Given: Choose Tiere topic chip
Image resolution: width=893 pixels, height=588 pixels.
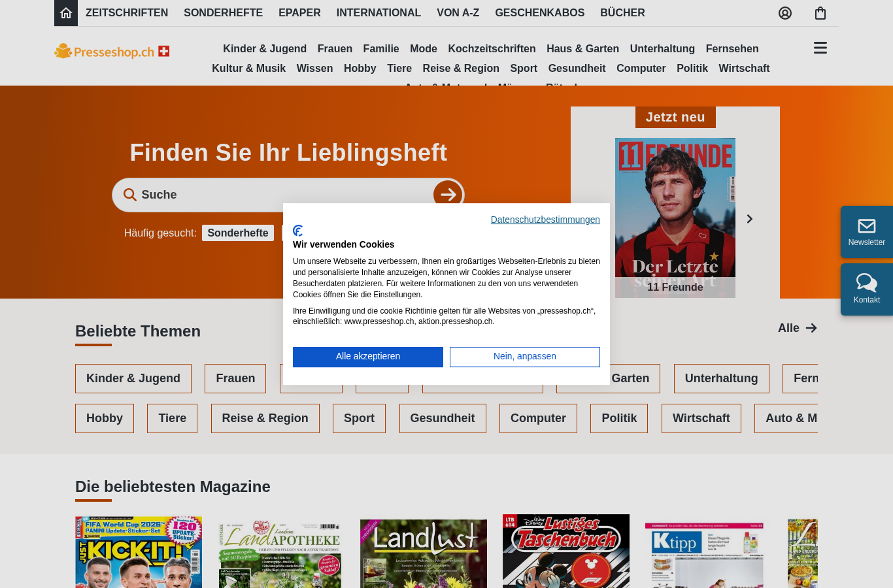Looking at the screenshot, I should [x=173, y=419].
